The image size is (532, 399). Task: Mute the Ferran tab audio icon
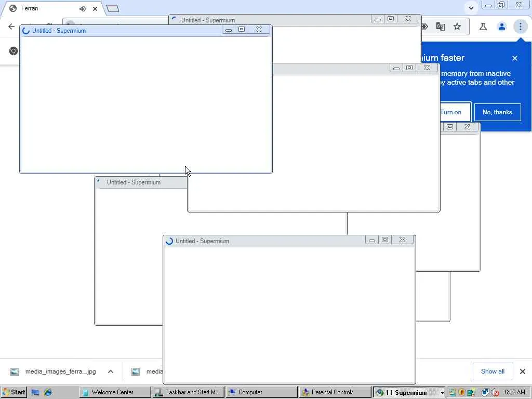(83, 9)
